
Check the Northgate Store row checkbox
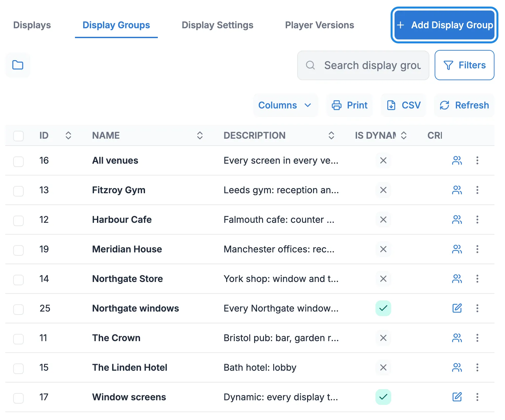pyautogui.click(x=18, y=280)
